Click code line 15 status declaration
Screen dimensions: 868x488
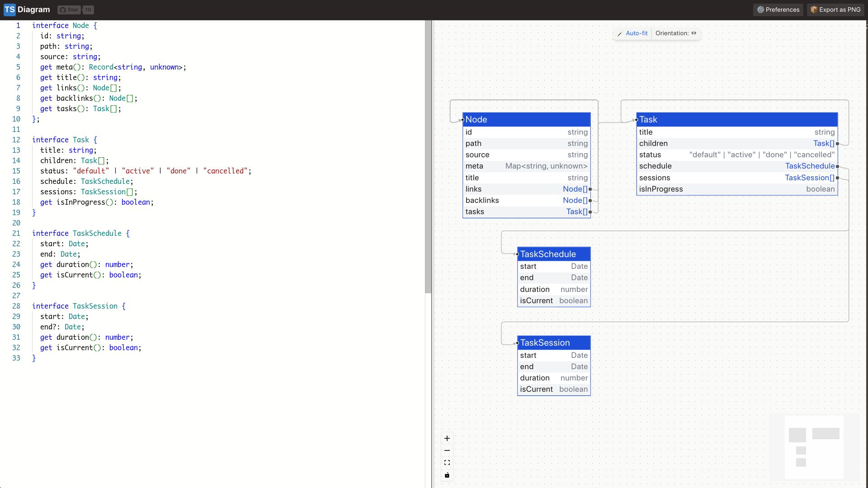146,171
